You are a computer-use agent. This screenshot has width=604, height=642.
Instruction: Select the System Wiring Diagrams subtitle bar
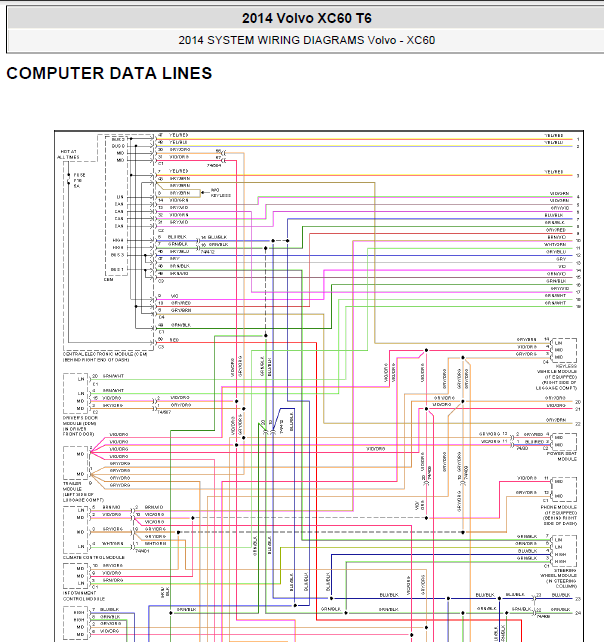click(306, 40)
